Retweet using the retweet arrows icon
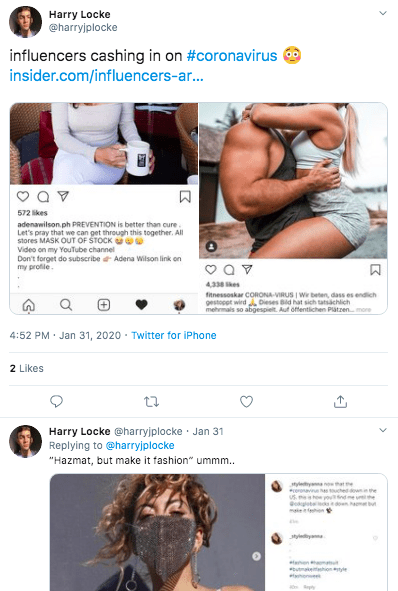This screenshot has height=591, width=398. (152, 402)
